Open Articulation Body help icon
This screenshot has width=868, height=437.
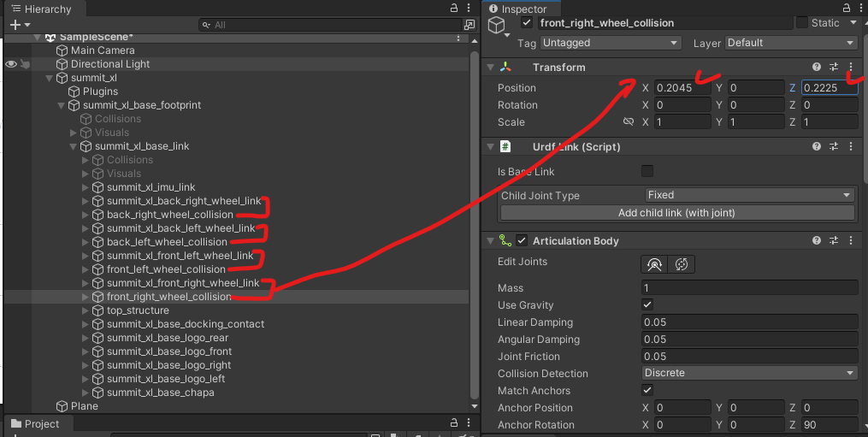coord(817,241)
